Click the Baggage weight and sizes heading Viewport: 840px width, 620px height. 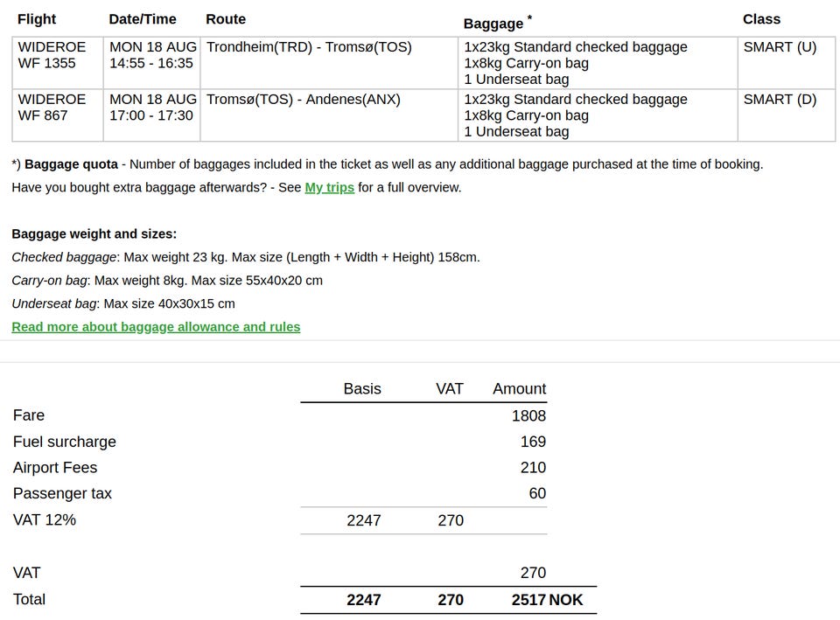(x=94, y=234)
